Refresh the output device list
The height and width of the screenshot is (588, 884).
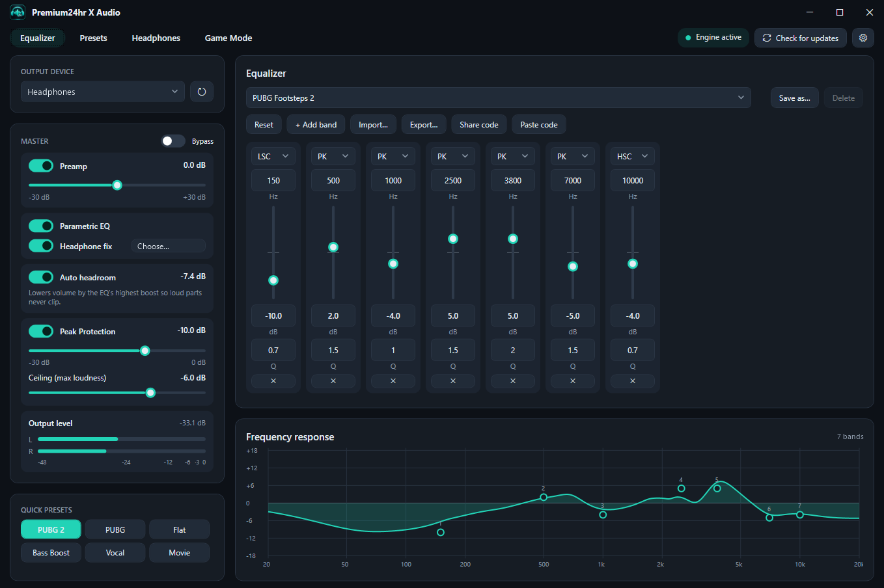[202, 92]
